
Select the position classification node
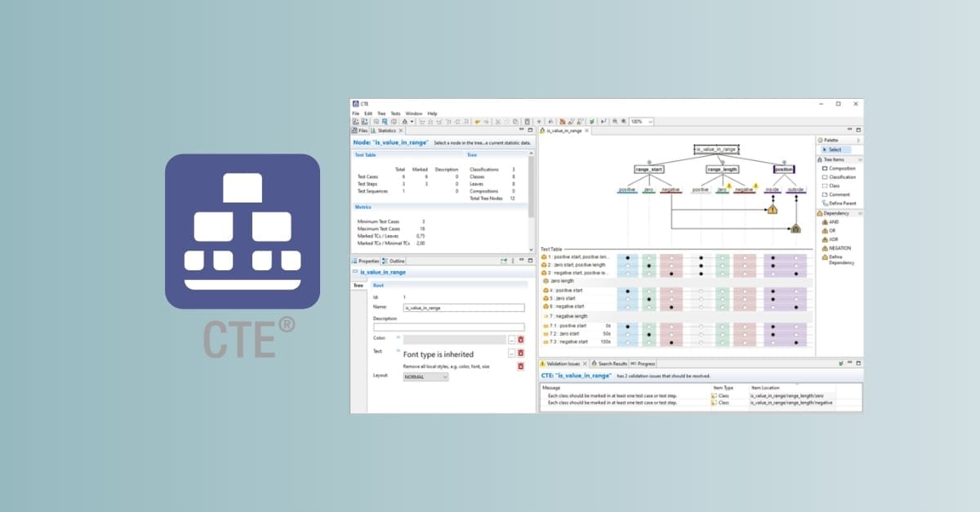coord(783,169)
